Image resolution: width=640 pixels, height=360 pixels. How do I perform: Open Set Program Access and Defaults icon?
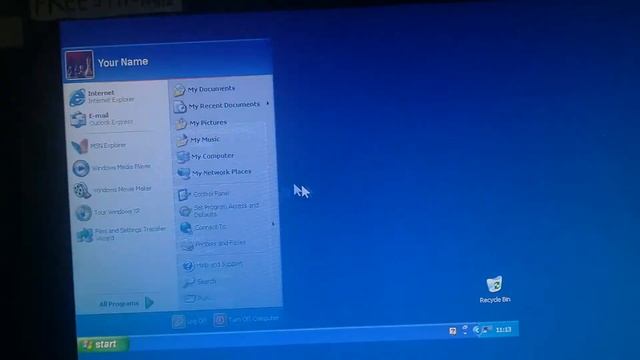click(x=186, y=211)
